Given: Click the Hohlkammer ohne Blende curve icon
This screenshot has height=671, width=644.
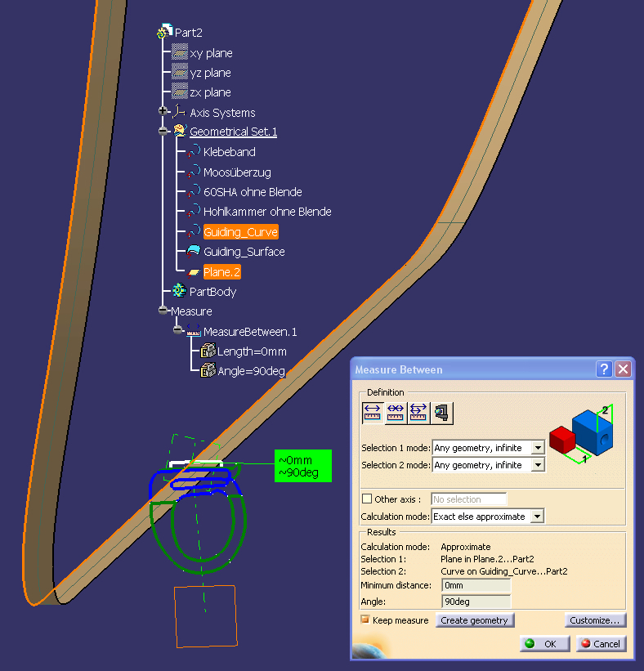Looking at the screenshot, I should click(194, 211).
